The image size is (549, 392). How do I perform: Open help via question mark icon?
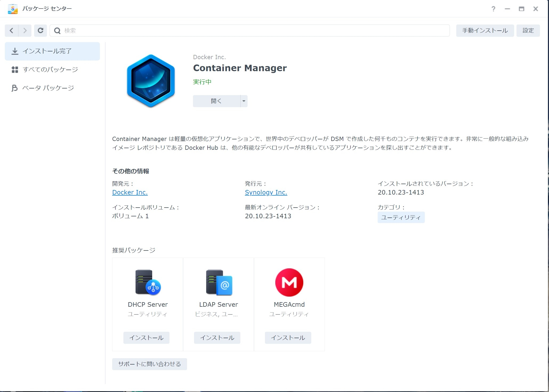493,9
